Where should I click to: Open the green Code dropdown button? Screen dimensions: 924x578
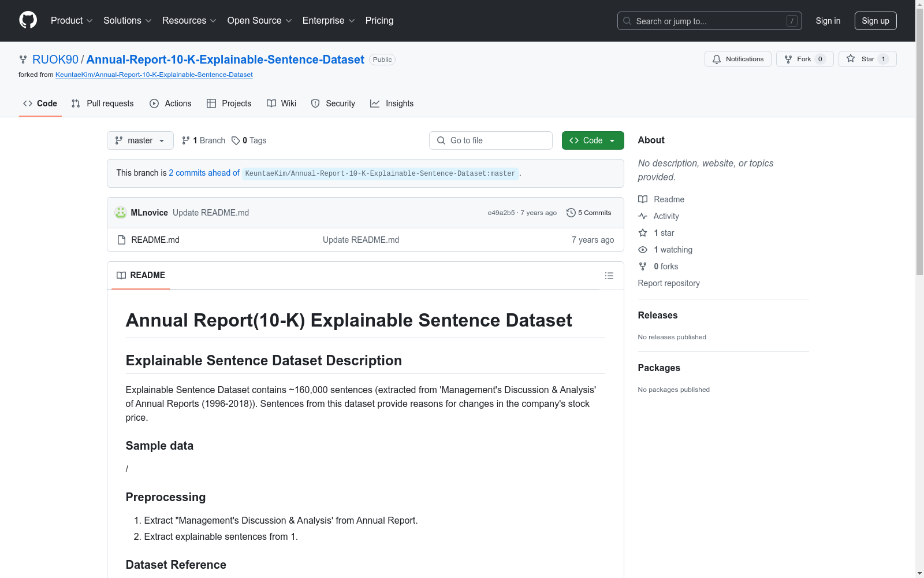(593, 140)
